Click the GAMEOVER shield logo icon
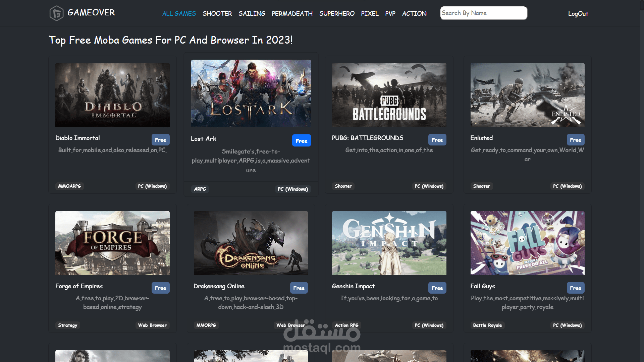The width and height of the screenshot is (644, 362). click(x=56, y=13)
